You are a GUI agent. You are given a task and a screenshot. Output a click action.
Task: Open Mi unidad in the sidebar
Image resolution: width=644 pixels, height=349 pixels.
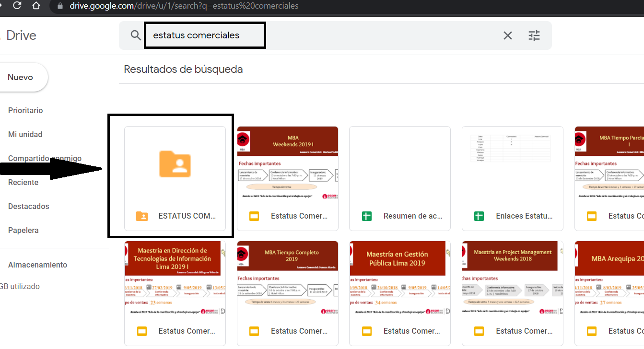[25, 134]
